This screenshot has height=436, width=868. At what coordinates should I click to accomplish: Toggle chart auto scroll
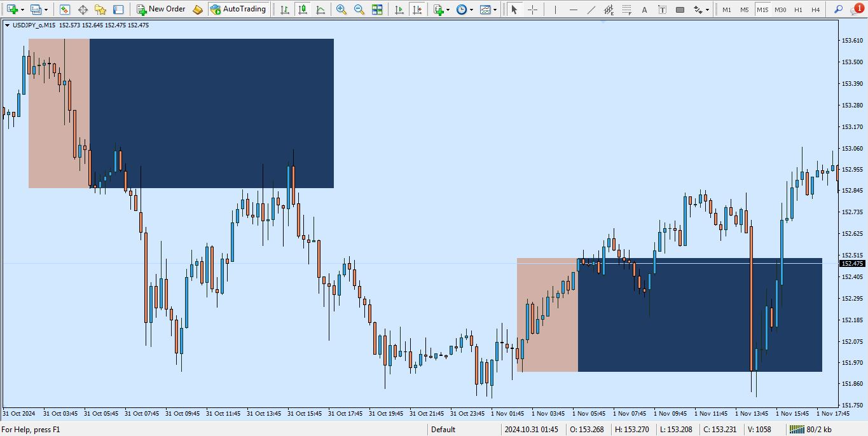pyautogui.click(x=399, y=10)
